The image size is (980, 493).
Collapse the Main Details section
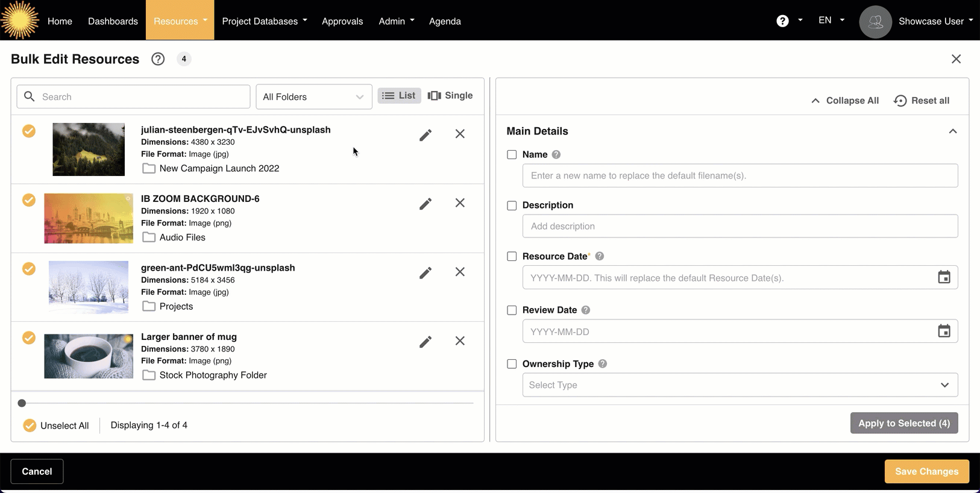coord(952,131)
